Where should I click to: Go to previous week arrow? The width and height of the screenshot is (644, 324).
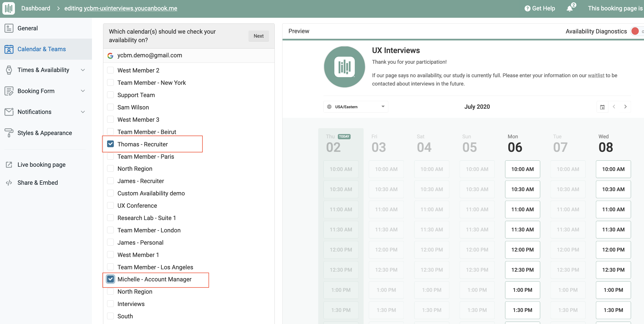(614, 107)
